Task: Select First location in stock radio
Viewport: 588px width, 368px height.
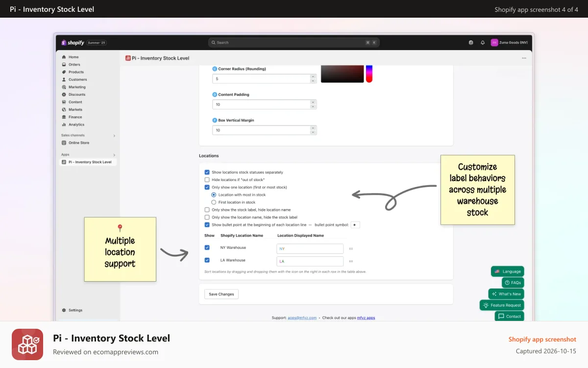Action: tap(214, 202)
